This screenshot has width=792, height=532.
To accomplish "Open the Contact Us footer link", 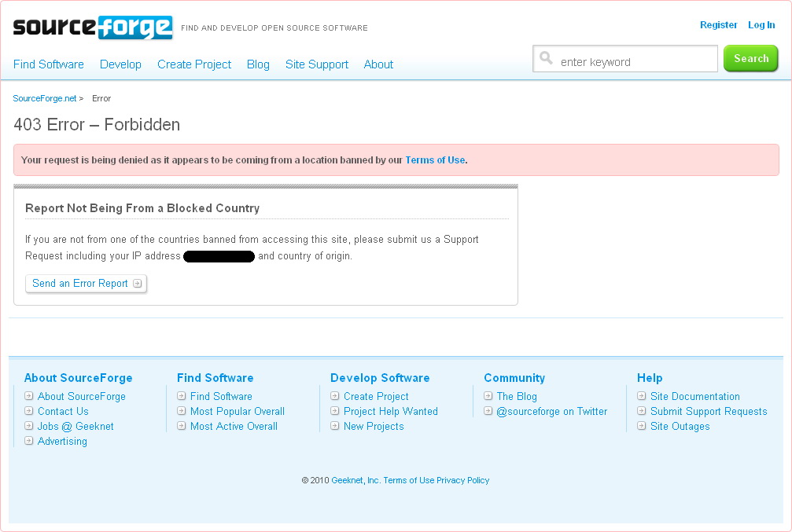I will [x=63, y=411].
